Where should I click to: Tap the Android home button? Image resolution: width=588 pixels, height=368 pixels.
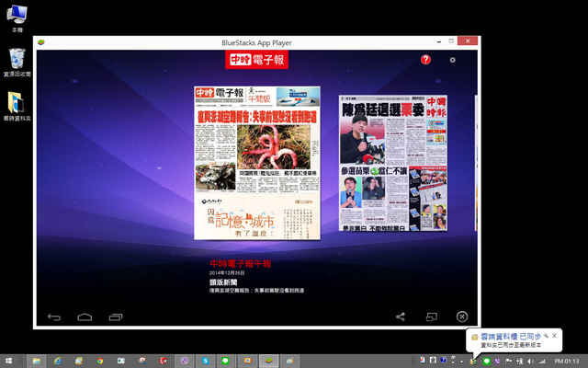coord(85,317)
